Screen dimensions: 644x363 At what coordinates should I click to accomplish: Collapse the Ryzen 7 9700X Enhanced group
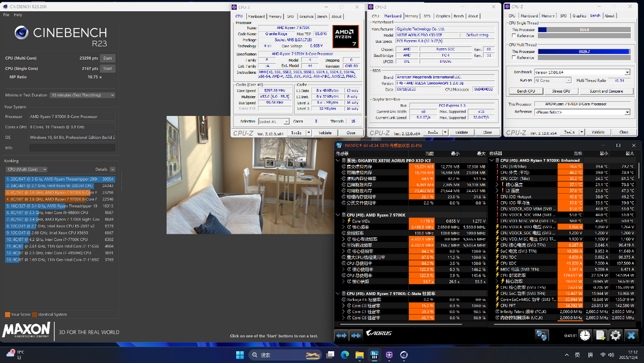point(492,160)
